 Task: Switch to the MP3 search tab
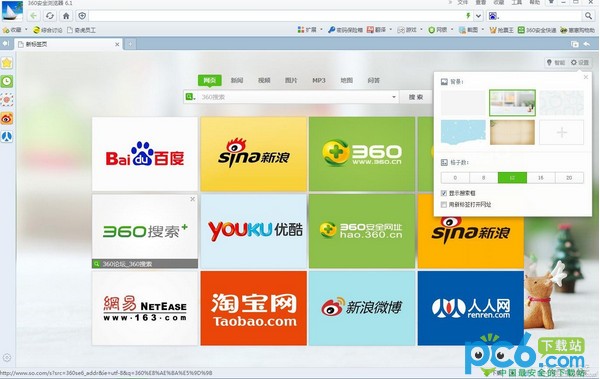point(319,80)
